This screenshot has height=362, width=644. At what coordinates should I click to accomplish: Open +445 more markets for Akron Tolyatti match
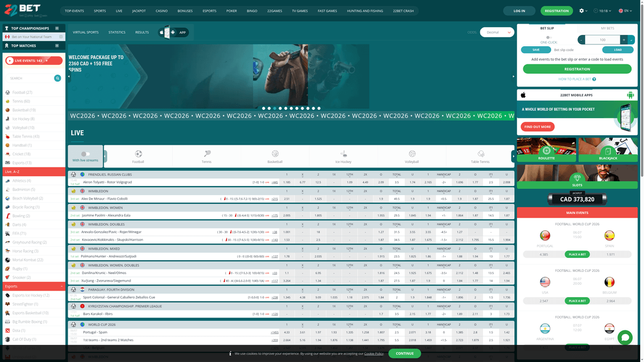pos(275,182)
